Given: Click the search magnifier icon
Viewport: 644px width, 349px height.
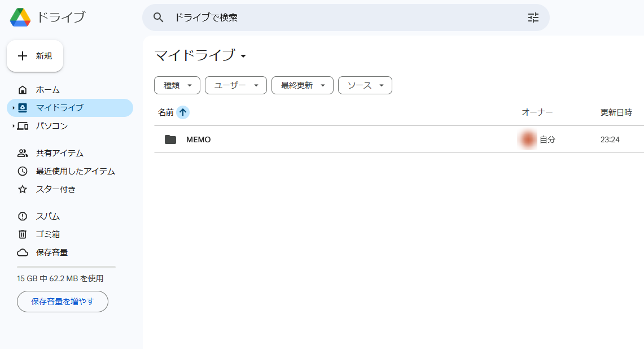Looking at the screenshot, I should tap(159, 18).
